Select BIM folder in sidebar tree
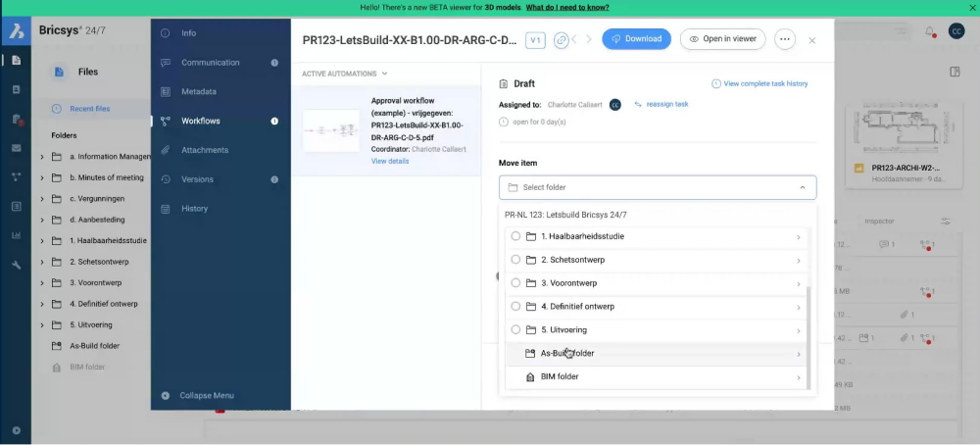980x445 pixels. [87, 367]
